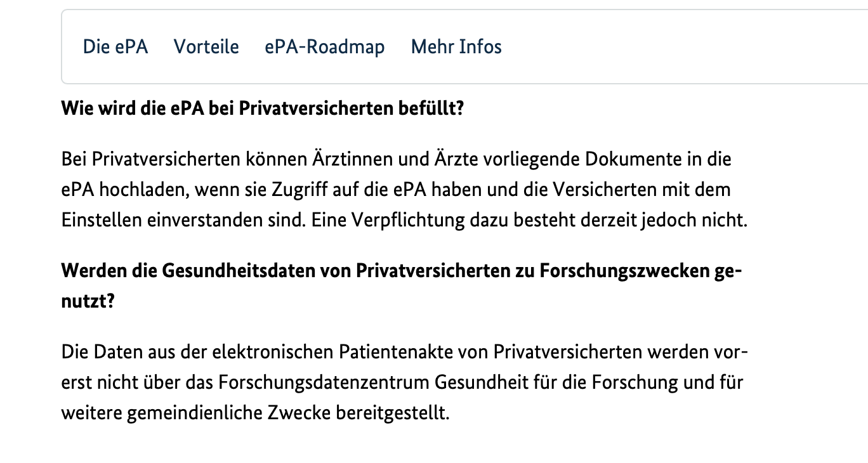This screenshot has width=868, height=463.
Task: Click the text line 'weitere gemeindienliche Zwecke bereitgestellt.'
Action: pos(255,414)
